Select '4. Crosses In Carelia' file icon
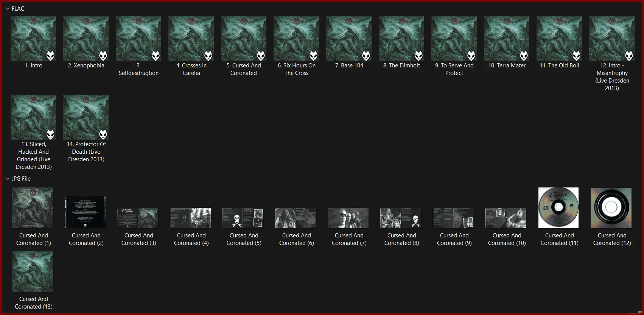This screenshot has width=644, height=315. coord(191,39)
